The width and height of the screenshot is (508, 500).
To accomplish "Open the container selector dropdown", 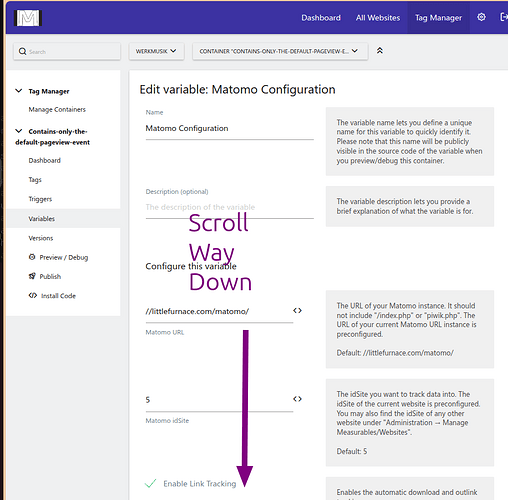I will point(280,51).
